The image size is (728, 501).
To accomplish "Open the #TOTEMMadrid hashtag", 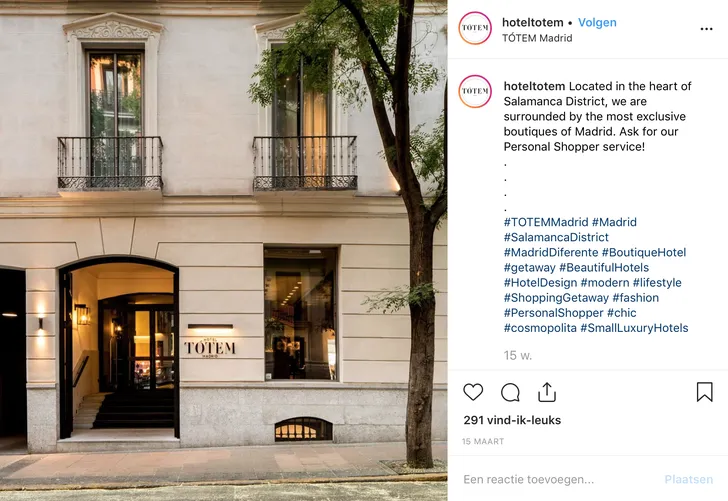I will pos(546,222).
